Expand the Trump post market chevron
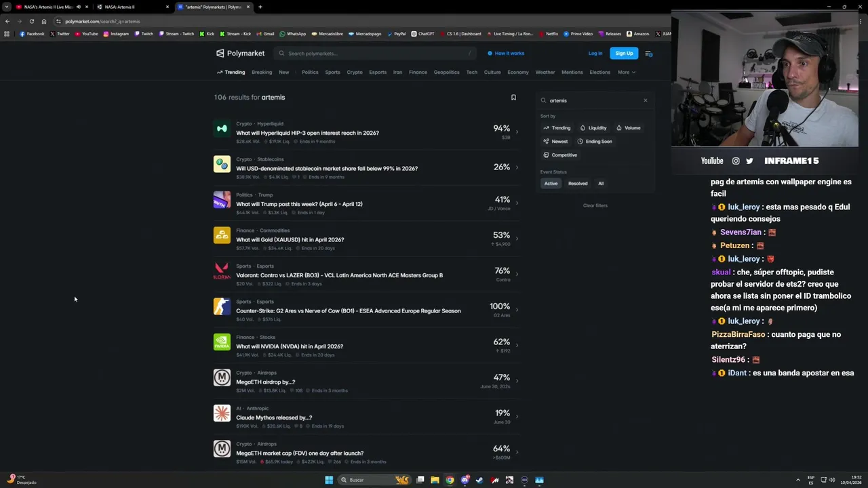This screenshot has width=868, height=488. pos(517,203)
